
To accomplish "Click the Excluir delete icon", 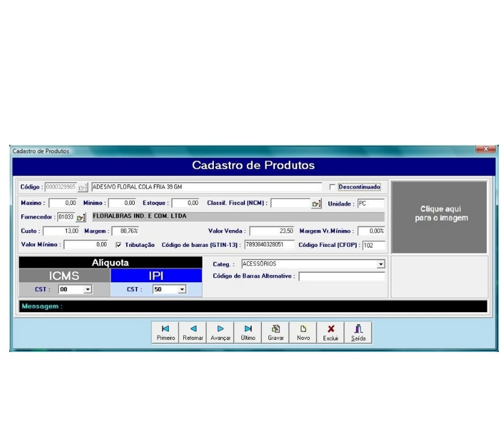I will 330,330.
